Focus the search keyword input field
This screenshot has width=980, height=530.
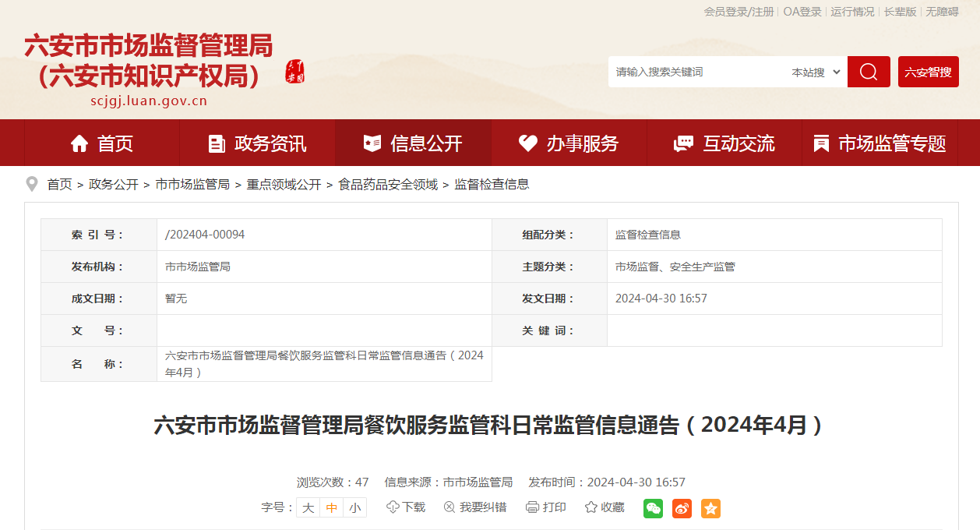[697, 72]
